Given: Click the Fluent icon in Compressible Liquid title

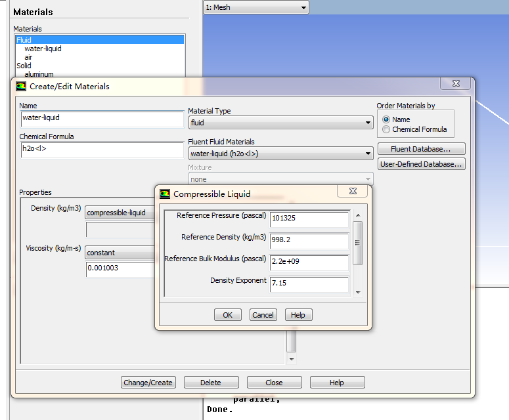Looking at the screenshot, I should point(165,194).
